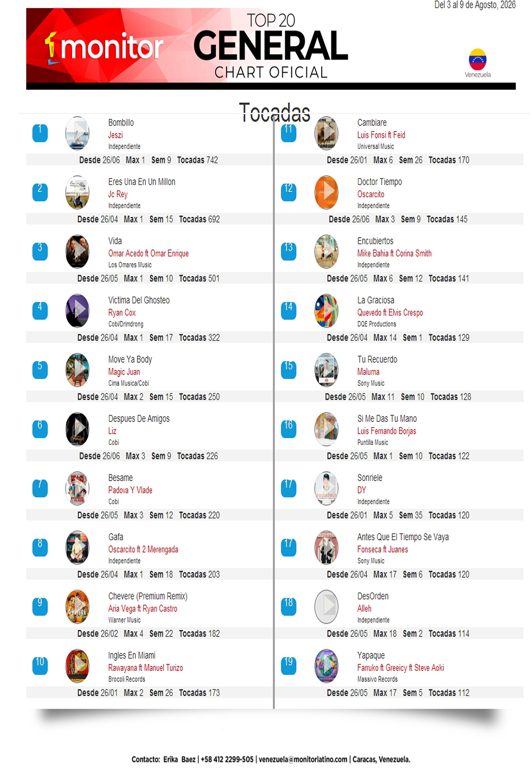Play the DesOrden blank cover track
The image size is (532, 777).
(327, 606)
